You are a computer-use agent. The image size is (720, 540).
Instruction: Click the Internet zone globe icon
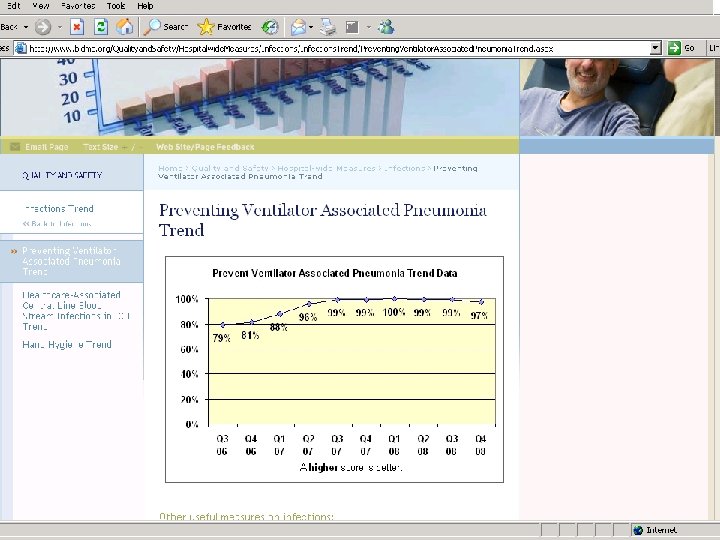click(638, 530)
